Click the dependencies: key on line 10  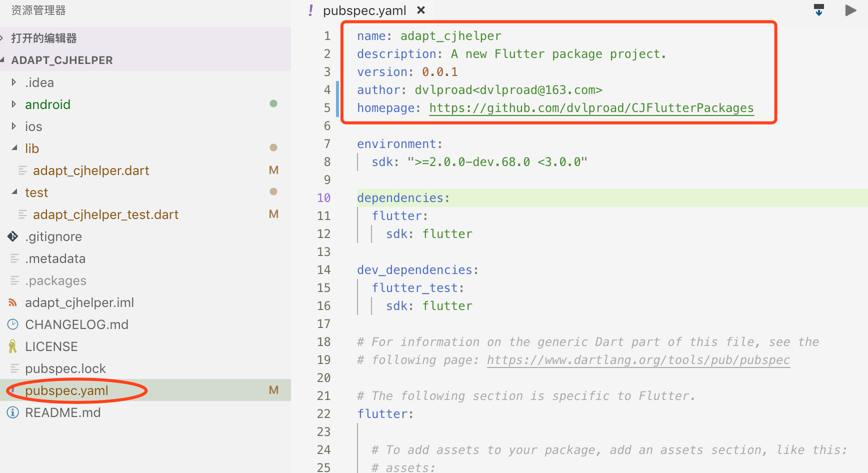pos(403,198)
